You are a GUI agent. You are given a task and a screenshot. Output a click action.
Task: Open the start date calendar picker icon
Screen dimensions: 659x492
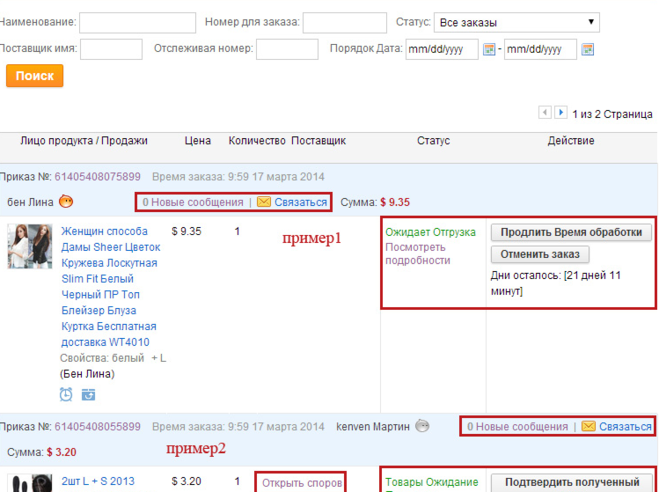pyautogui.click(x=489, y=49)
